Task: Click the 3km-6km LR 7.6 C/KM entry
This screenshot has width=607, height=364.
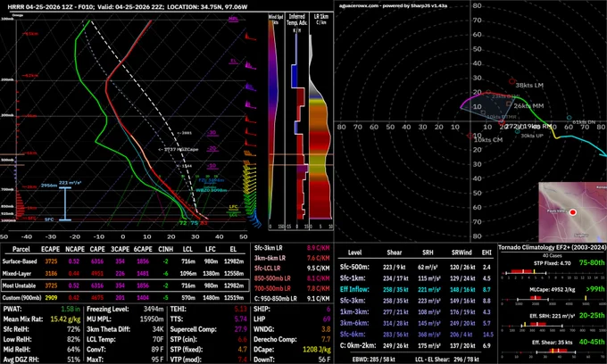Action: coord(292,258)
